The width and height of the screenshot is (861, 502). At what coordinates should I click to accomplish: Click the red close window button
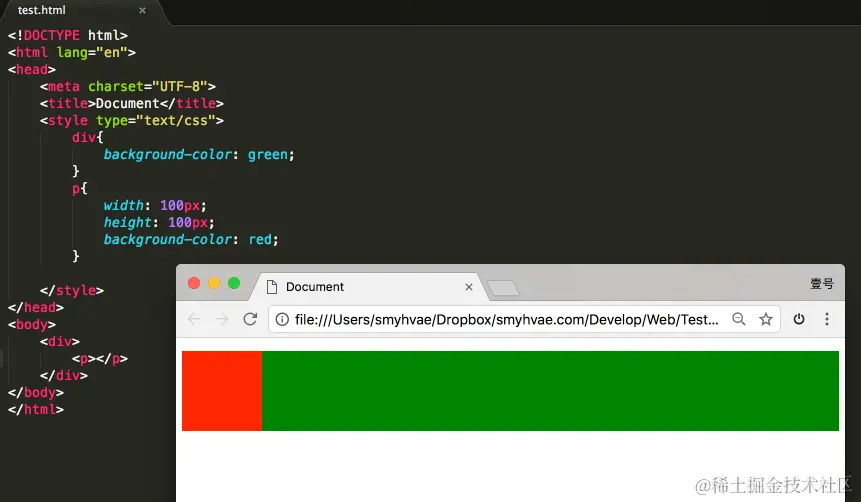194,283
